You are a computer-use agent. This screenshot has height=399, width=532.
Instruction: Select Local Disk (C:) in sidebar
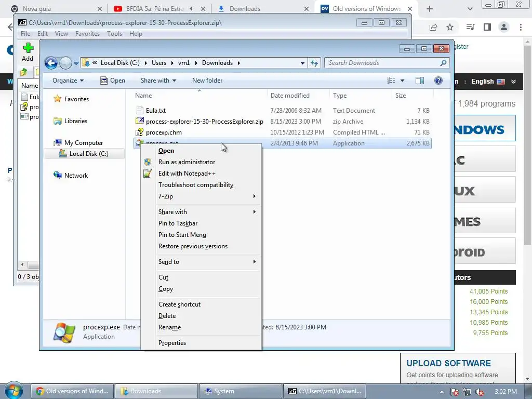(x=84, y=154)
